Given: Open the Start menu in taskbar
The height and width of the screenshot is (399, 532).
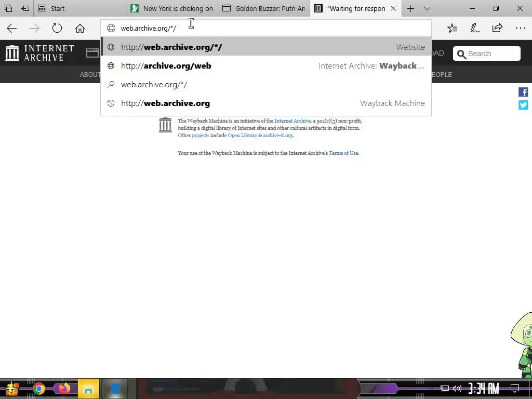Looking at the screenshot, I should click(12, 389).
